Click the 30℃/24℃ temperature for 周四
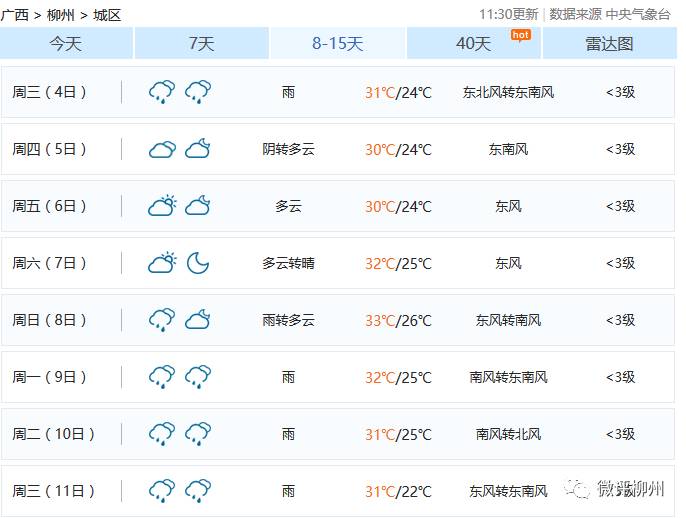 (x=398, y=150)
